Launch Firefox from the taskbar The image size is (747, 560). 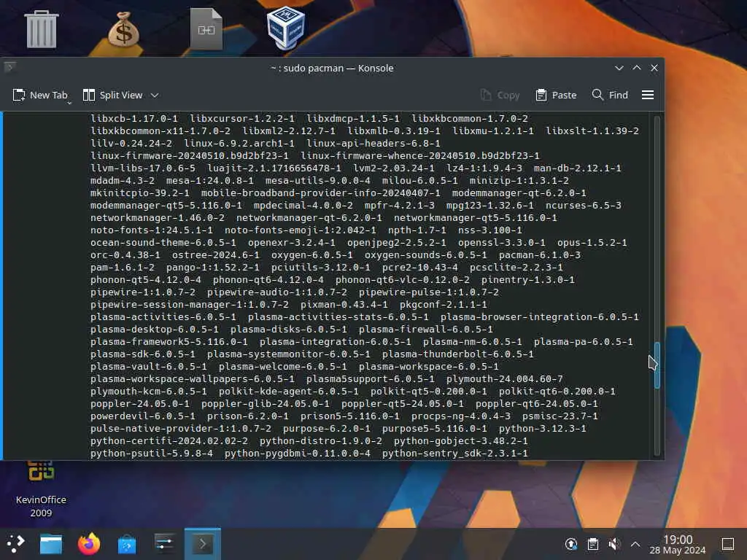tap(89, 543)
